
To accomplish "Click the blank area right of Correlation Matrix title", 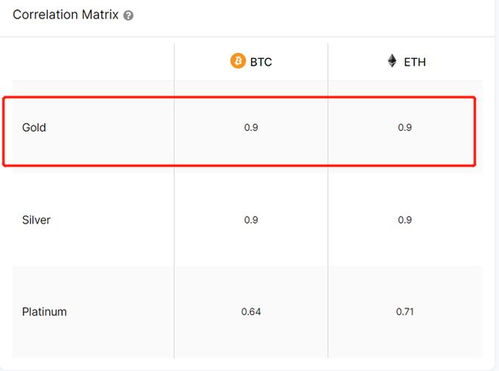I will pyautogui.click(x=313, y=15).
